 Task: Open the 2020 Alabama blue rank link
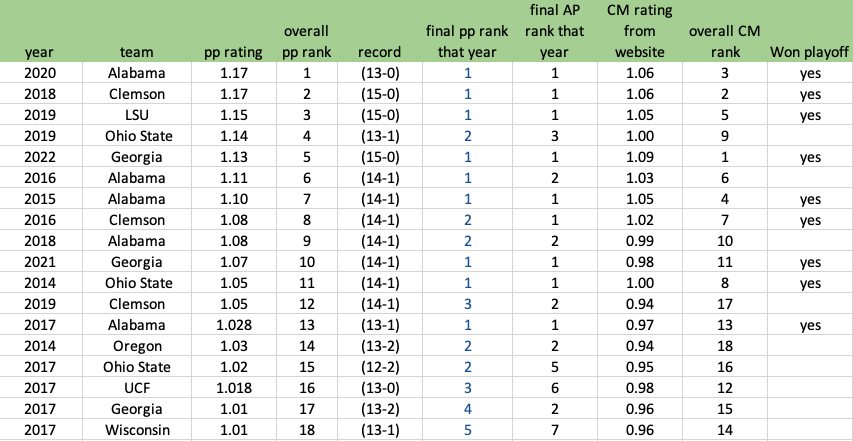(x=467, y=73)
